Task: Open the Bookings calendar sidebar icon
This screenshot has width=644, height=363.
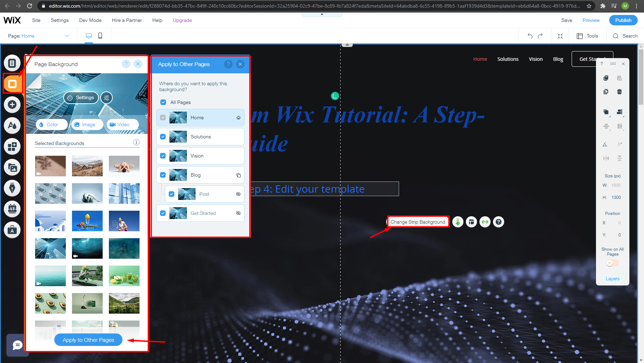Action: [12, 209]
